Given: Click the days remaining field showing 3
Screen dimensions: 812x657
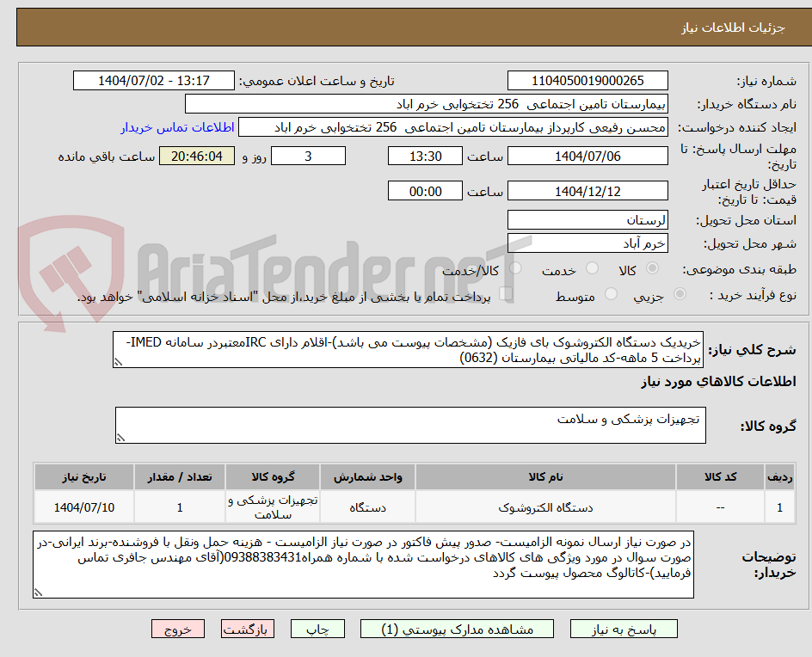Looking at the screenshot, I should coord(308,156).
